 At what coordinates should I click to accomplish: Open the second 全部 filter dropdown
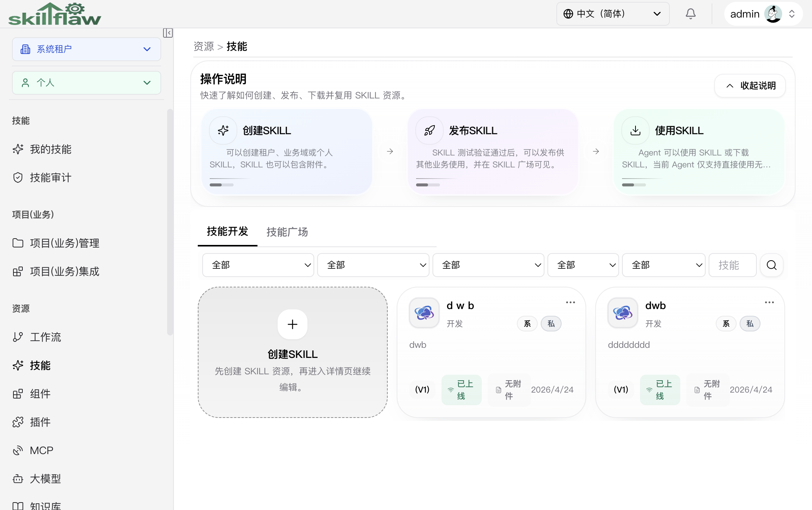click(373, 265)
